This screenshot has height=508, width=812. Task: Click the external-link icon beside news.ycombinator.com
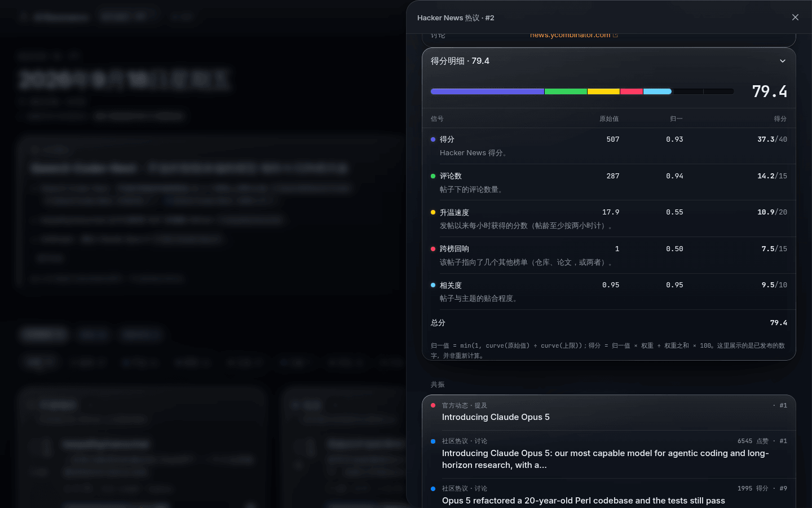(x=615, y=35)
